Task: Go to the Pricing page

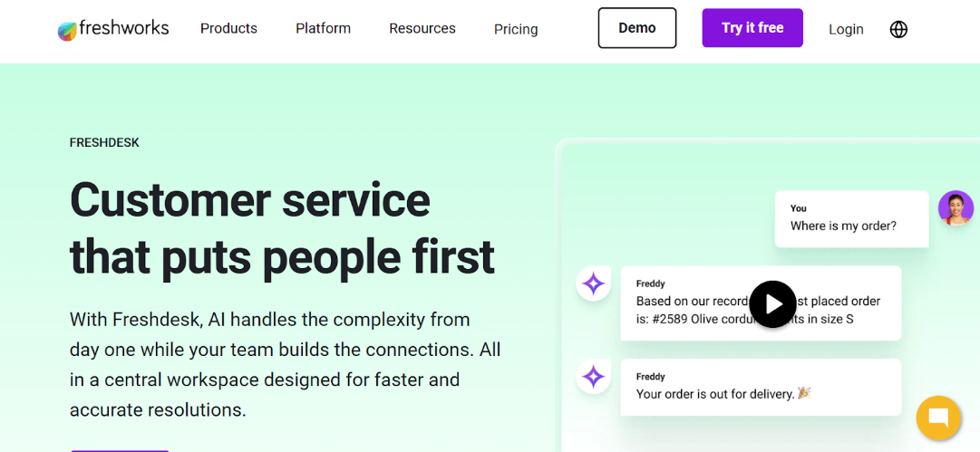Action: tap(516, 30)
